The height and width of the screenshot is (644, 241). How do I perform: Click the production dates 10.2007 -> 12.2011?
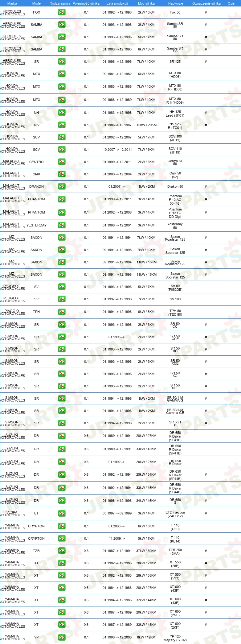117,150
